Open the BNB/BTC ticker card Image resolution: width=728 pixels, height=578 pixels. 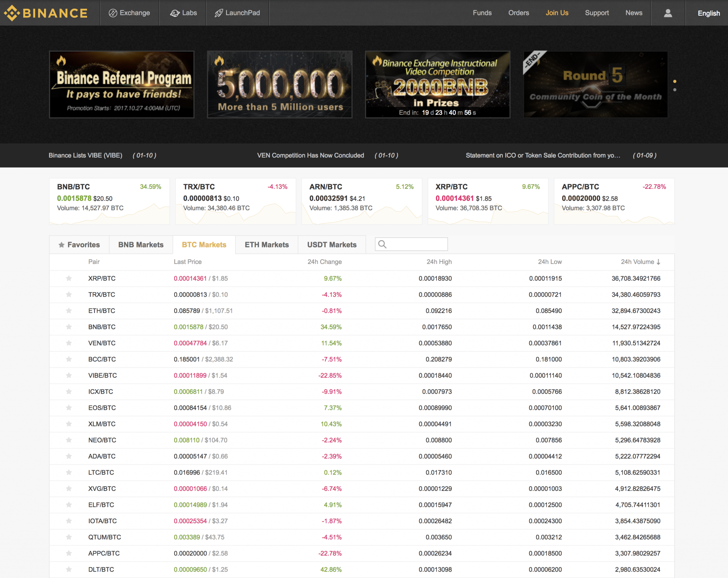109,201
